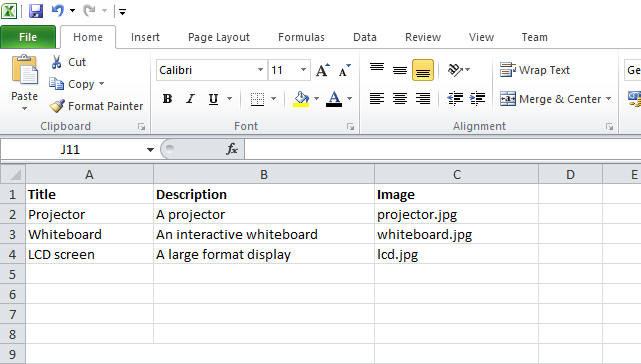Click the Select All corner triangle
Image resolution: width=641 pixels, height=364 pixels.
[13, 175]
